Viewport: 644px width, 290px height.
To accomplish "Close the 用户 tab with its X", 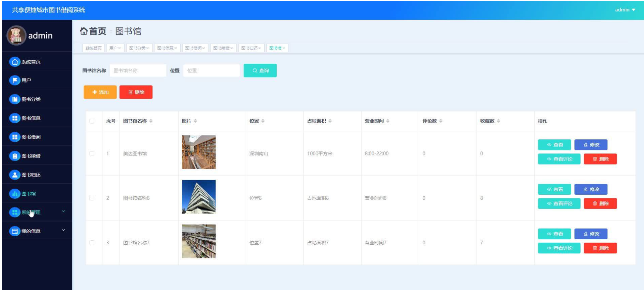I will point(119,48).
